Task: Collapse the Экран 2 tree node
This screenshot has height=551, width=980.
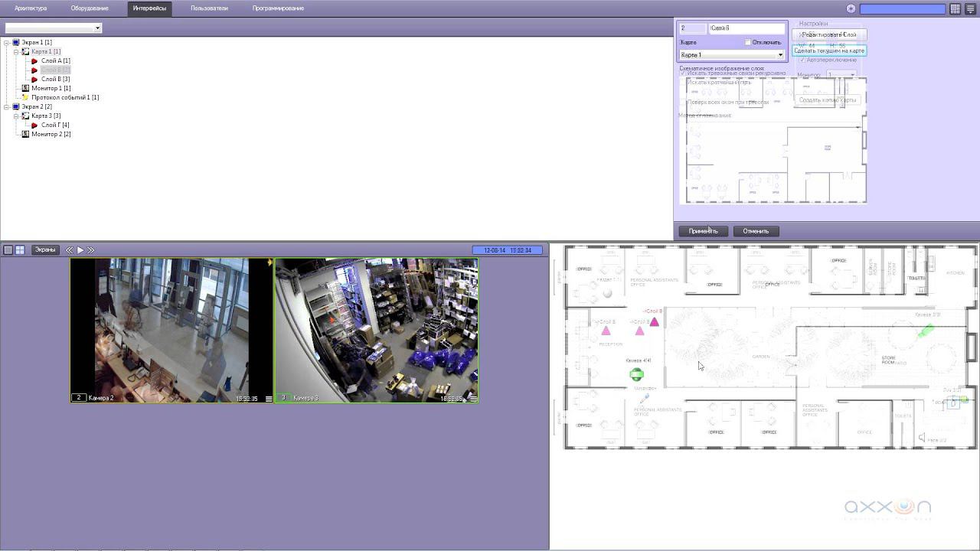Action: [x=6, y=106]
